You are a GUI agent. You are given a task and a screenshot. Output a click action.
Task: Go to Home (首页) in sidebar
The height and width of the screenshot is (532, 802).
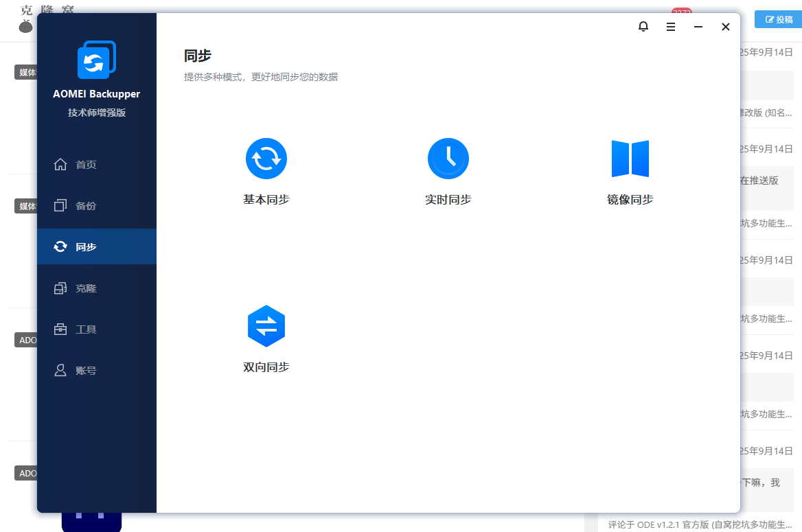coord(86,165)
